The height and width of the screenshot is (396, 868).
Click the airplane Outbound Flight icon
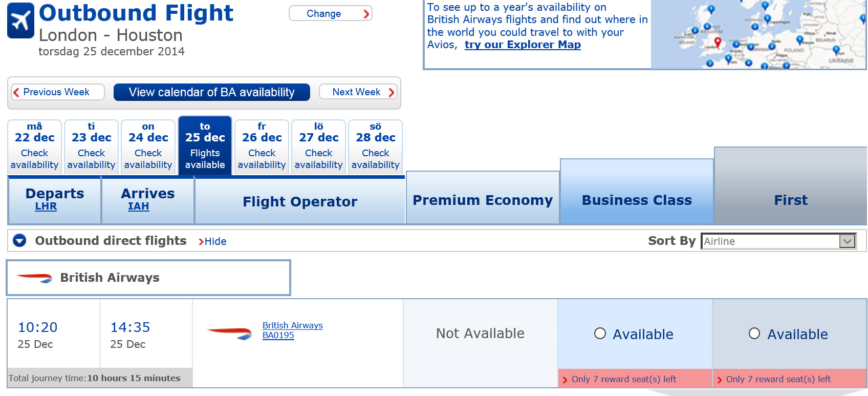20,20
